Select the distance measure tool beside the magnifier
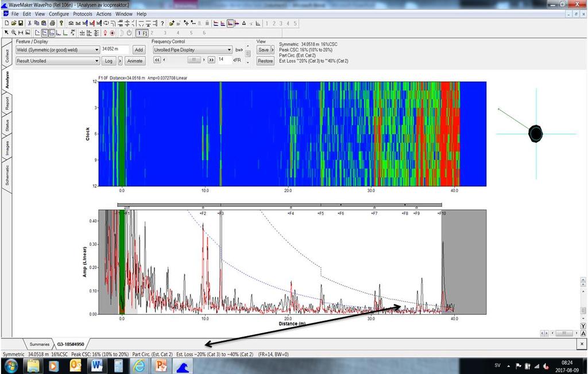Screen dimensions: 588x374 click(x=21, y=33)
